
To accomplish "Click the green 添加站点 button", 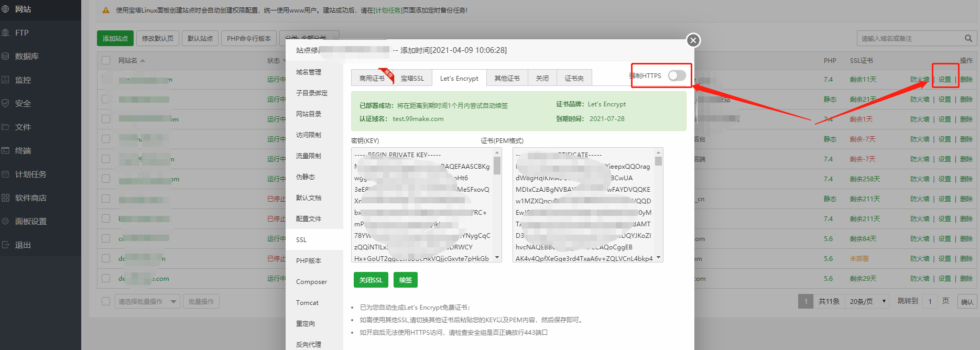I will [x=115, y=38].
